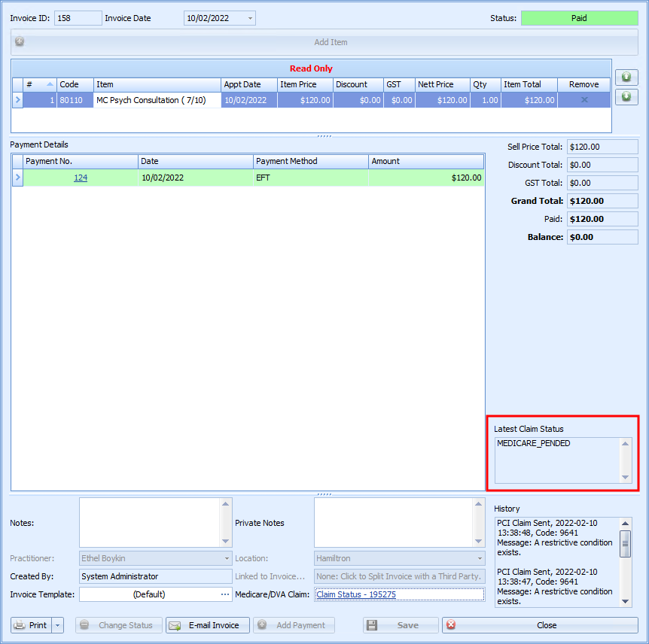Click the payment amount $120.00 cell
649x644 pixels.
426,178
